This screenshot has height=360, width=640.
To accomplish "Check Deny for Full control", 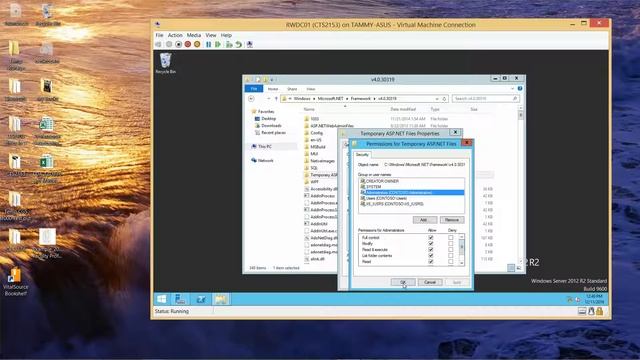I will [x=451, y=238].
